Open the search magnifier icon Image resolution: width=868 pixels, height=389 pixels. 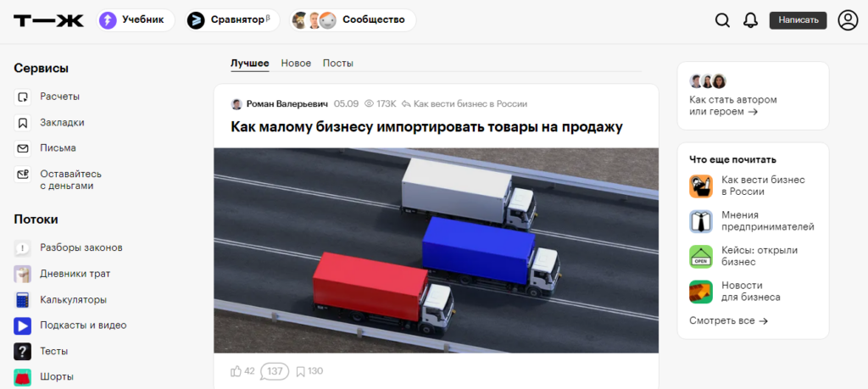pos(722,20)
